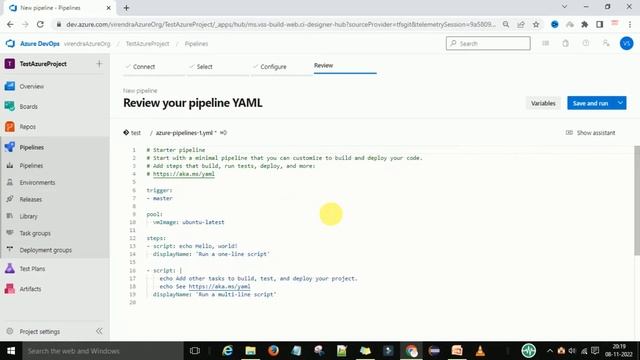Click the 'steps:' line in editor
The height and width of the screenshot is (360, 640).
(156, 238)
